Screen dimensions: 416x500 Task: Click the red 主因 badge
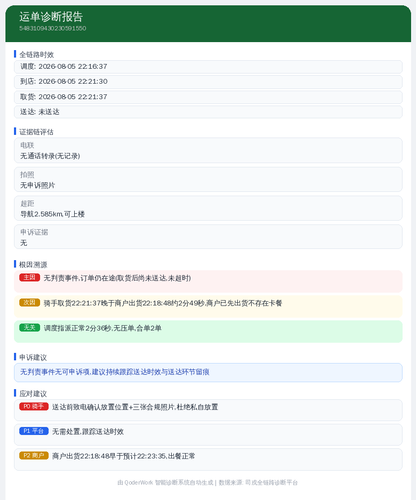[30, 277]
